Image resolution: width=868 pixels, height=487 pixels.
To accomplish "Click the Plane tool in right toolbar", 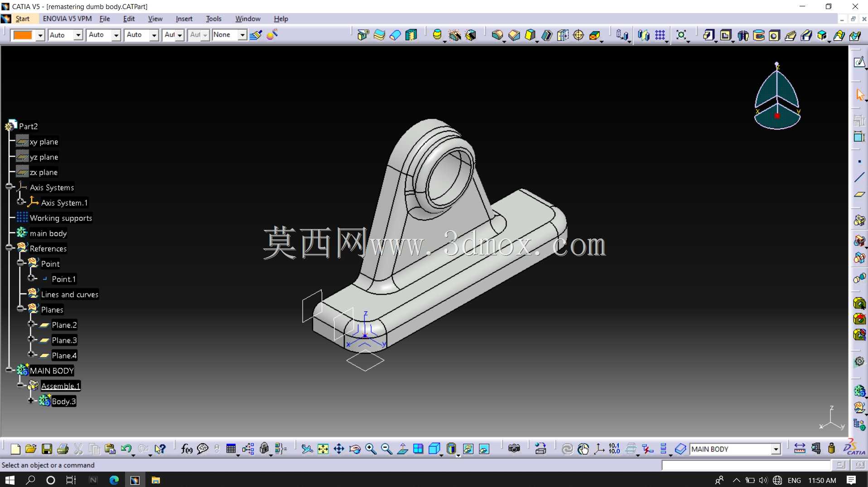I will coord(859,194).
